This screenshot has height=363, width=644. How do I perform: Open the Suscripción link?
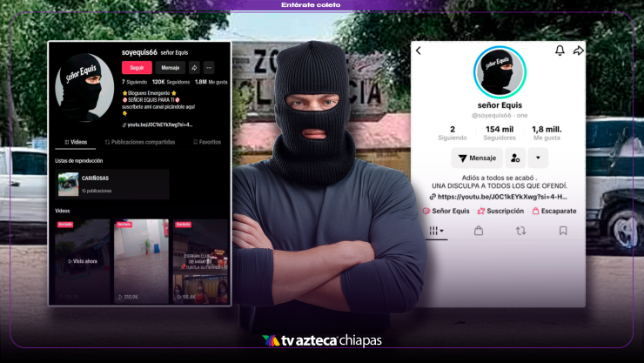500,211
